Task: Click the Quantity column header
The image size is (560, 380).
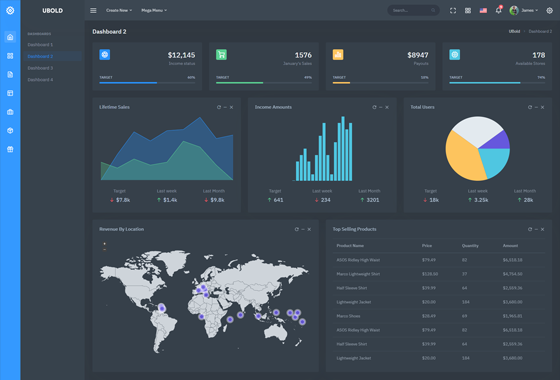Action: pyautogui.click(x=470, y=246)
